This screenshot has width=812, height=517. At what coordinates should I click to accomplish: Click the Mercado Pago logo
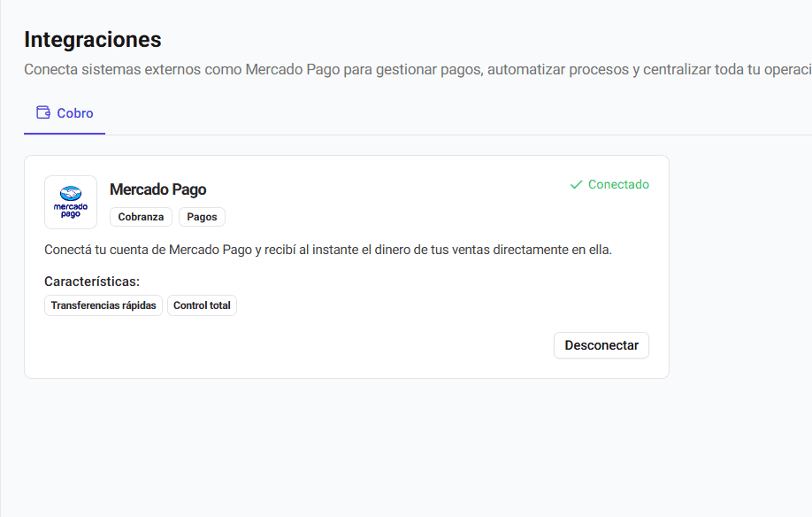[71, 202]
